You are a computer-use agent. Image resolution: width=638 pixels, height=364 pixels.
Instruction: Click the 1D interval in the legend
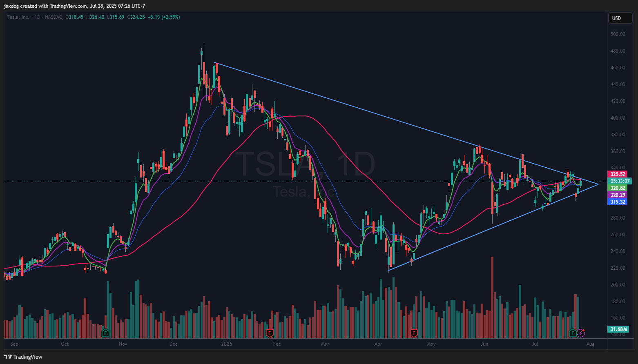[37, 17]
